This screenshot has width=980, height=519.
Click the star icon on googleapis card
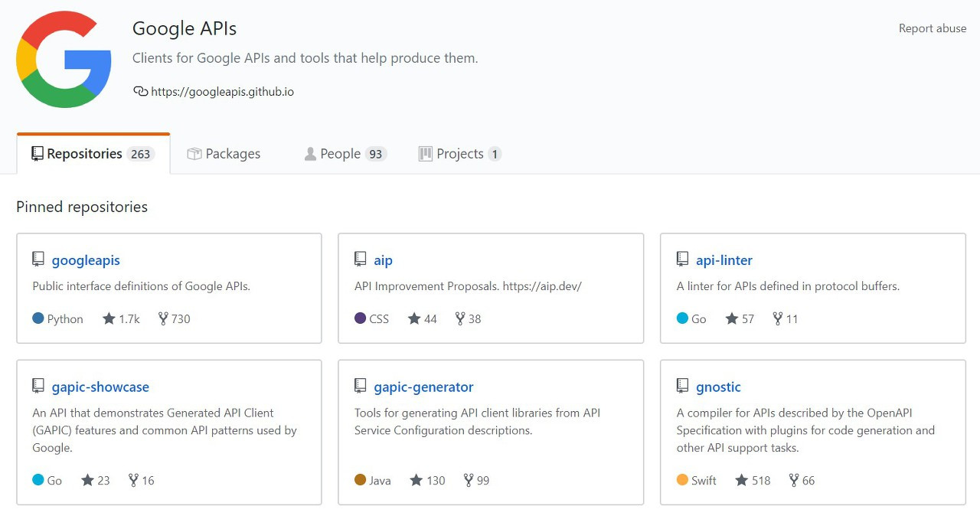(109, 318)
